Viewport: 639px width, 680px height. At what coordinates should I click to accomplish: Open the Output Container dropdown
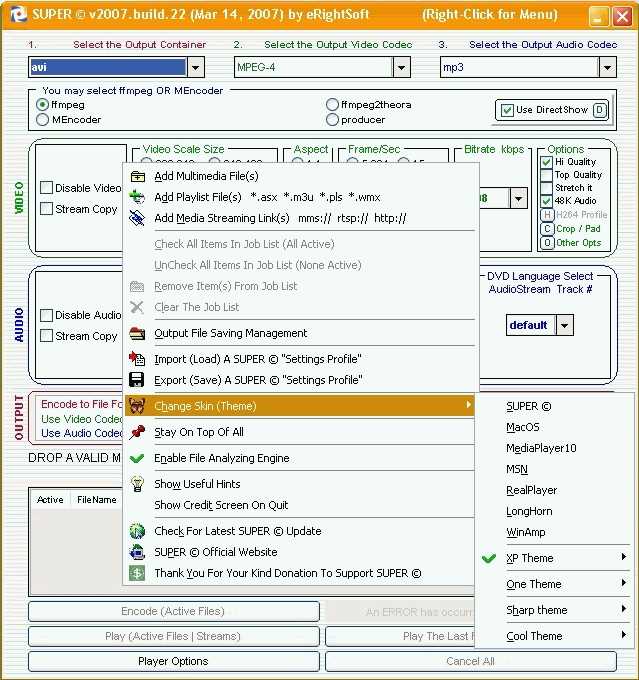coord(196,67)
